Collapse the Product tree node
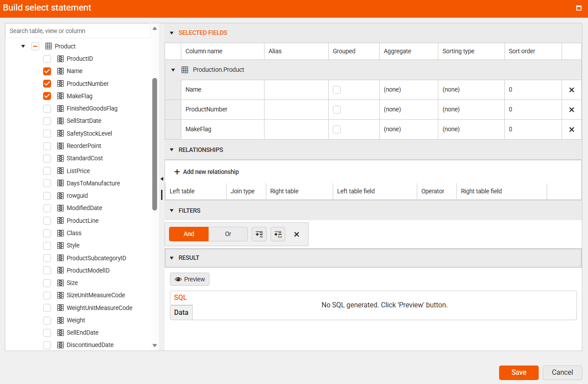Viewport: 588px width, 384px height. coord(23,46)
